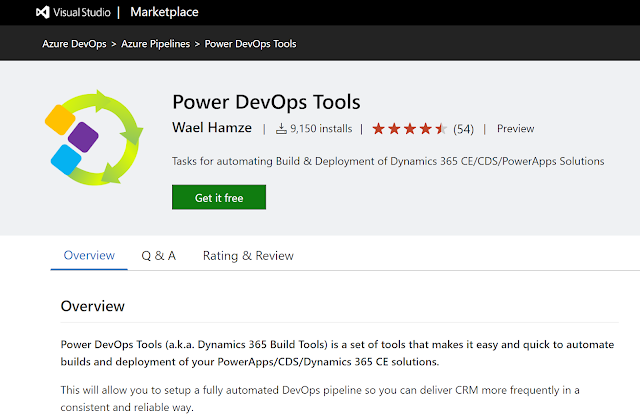Click the extension tasks description text

[x=388, y=160]
